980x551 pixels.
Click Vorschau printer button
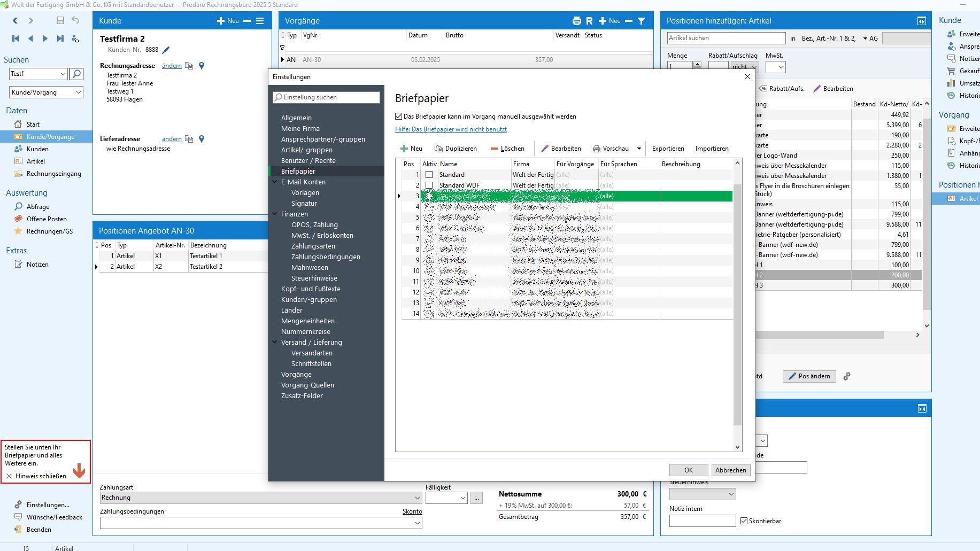coord(611,149)
